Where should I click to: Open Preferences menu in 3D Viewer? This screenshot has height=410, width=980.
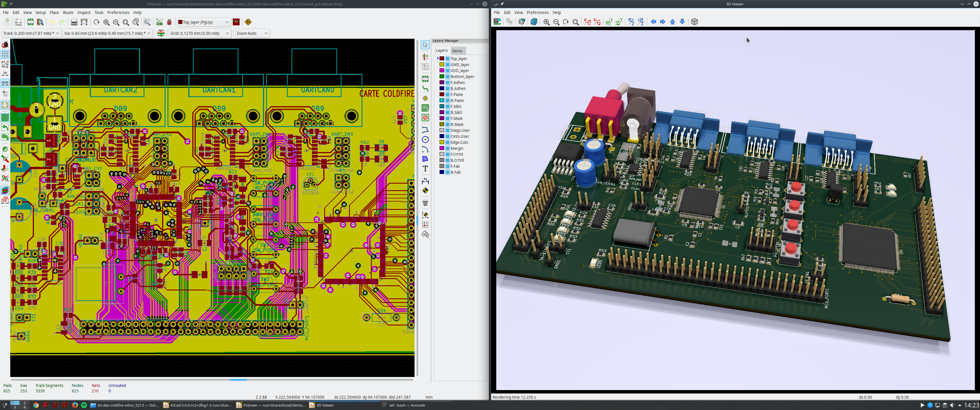click(x=537, y=13)
